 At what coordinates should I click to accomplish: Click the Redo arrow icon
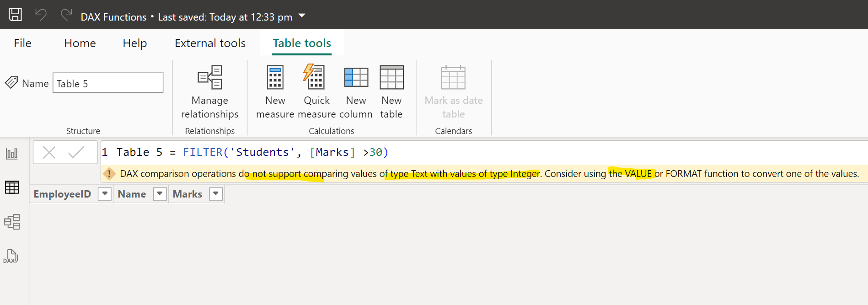(x=66, y=15)
